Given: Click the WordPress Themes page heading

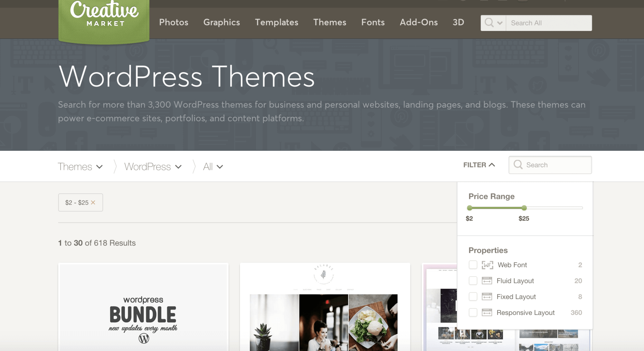Looking at the screenshot, I should pyautogui.click(x=186, y=76).
